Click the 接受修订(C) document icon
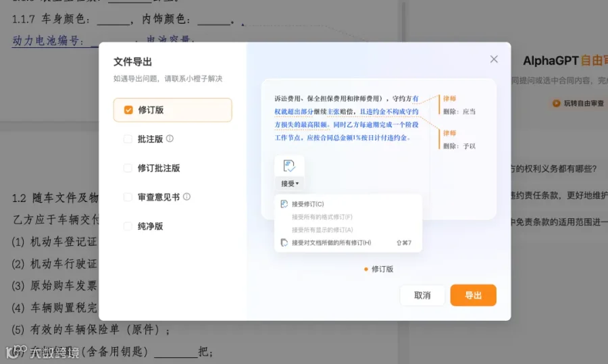 [x=284, y=204]
